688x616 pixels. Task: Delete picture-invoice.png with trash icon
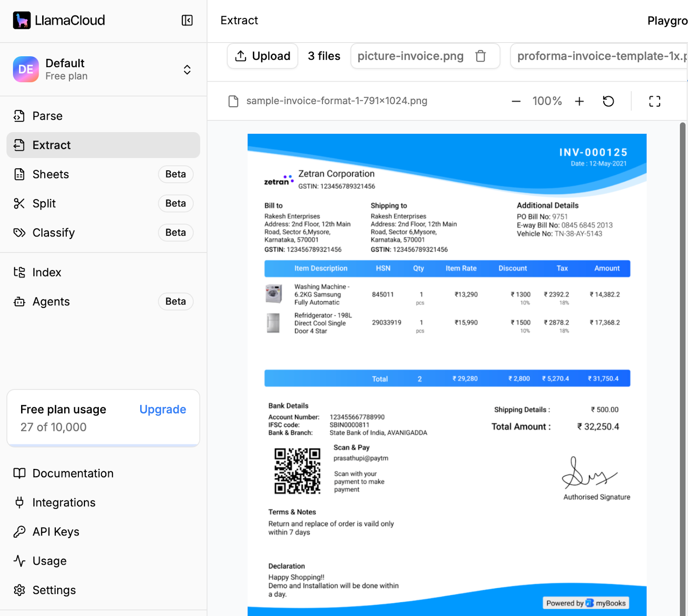coord(480,56)
